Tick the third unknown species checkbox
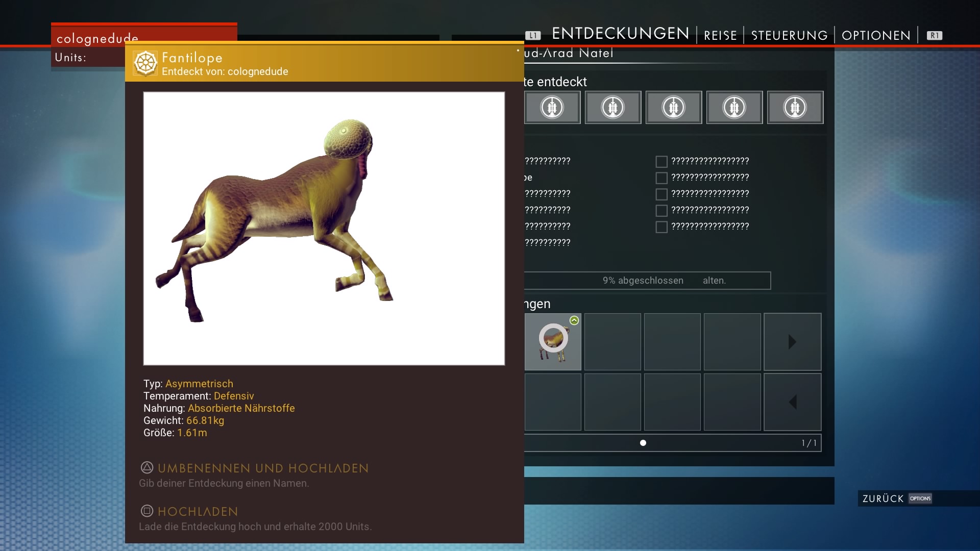The width and height of the screenshot is (980, 551). (x=661, y=194)
